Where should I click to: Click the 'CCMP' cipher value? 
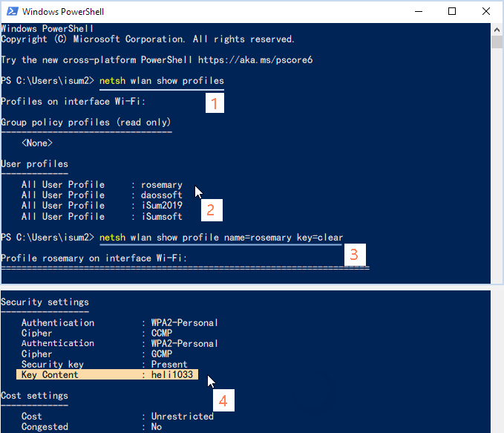point(162,333)
